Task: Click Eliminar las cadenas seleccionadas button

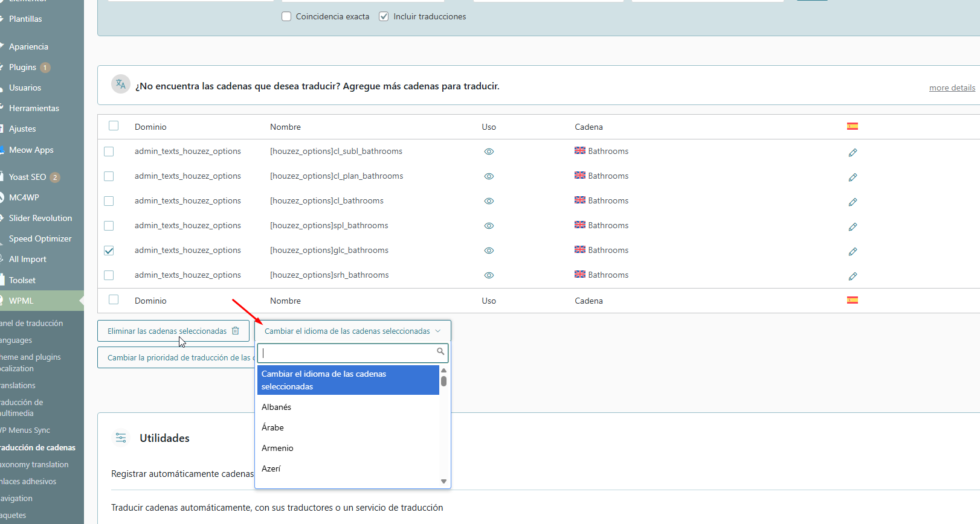Action: (x=173, y=331)
